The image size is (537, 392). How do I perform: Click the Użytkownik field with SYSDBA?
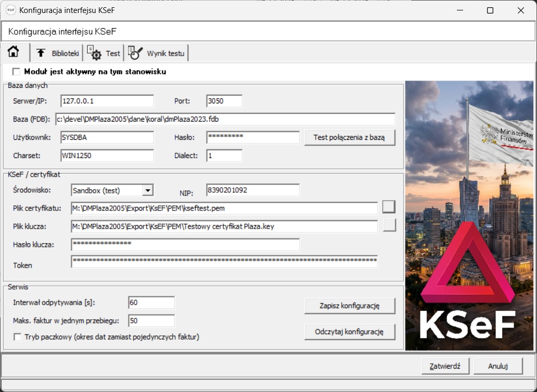click(x=107, y=137)
